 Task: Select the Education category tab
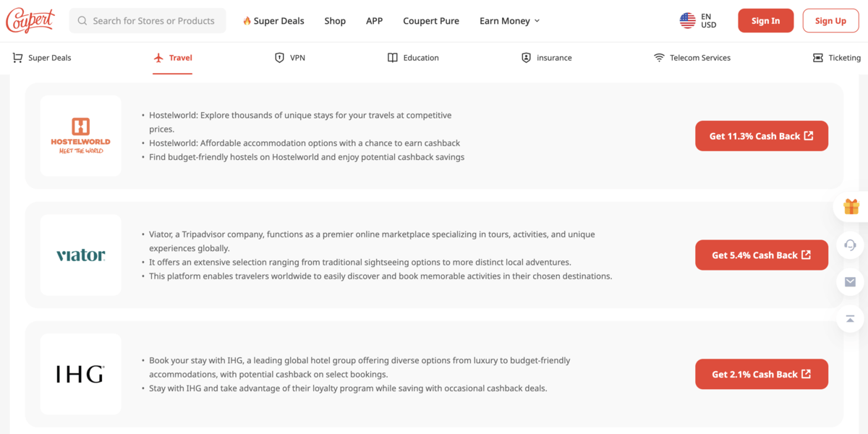(x=413, y=58)
